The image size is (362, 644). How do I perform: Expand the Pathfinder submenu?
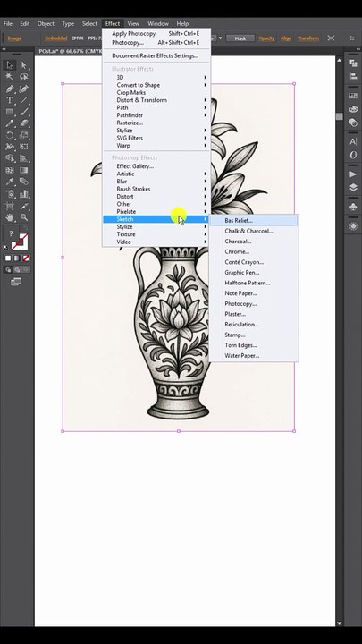156,115
